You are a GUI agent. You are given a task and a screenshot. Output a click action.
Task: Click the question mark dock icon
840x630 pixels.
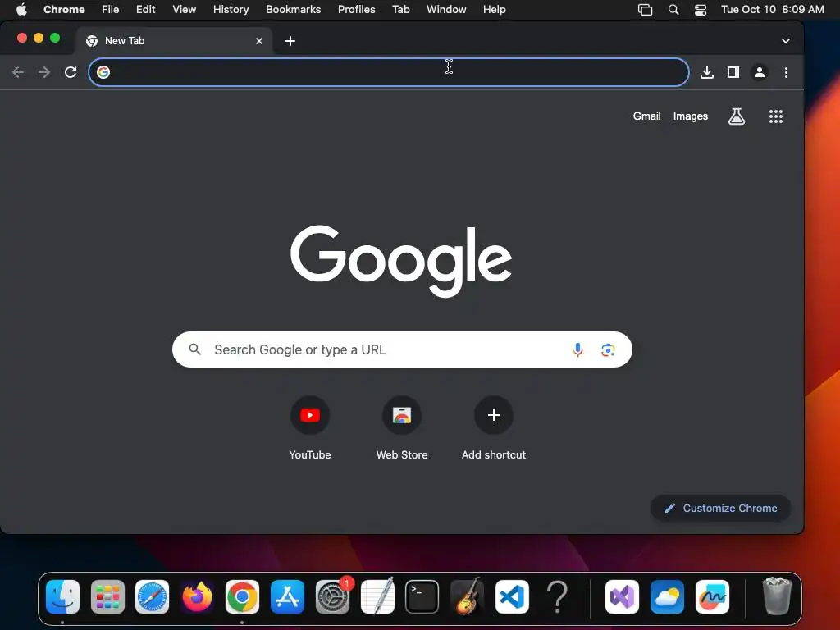coord(557,596)
